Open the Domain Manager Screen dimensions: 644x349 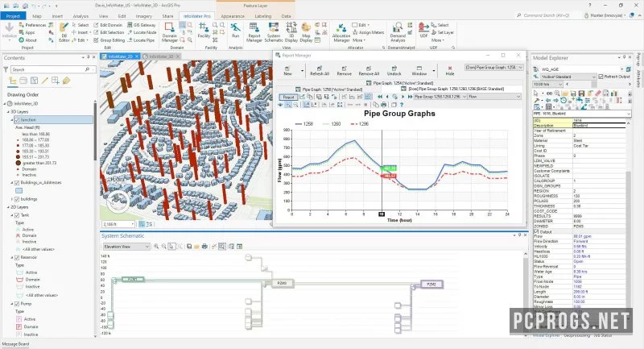click(169, 32)
